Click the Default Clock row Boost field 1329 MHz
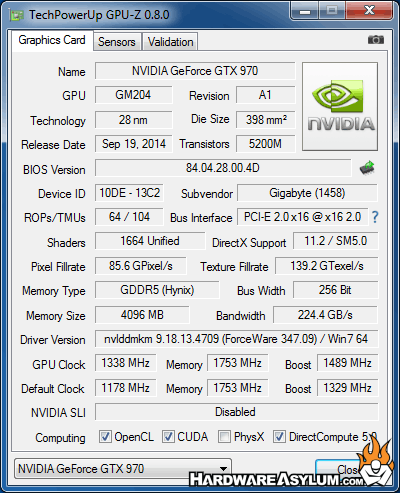The width and height of the screenshot is (400, 493). 348,388
